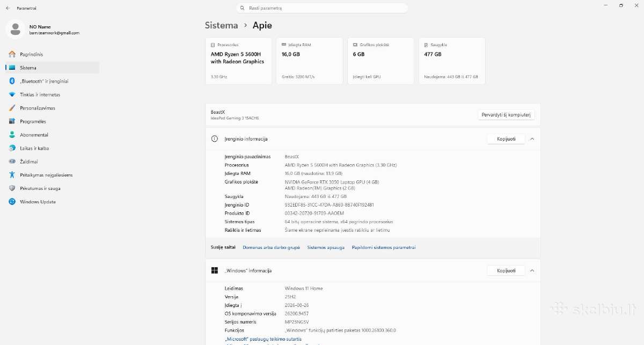Select the Sistema icon in sidebar
The height and width of the screenshot is (345, 644).
pyautogui.click(x=12, y=68)
